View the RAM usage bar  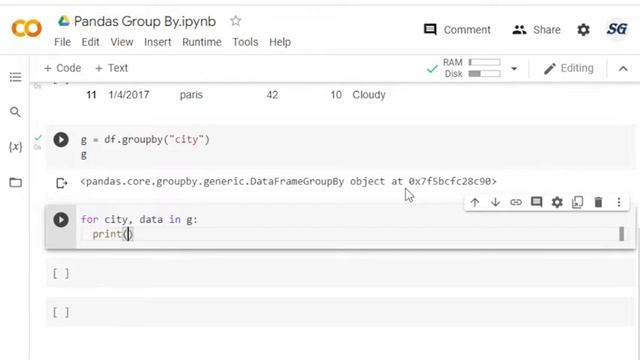pyautogui.click(x=484, y=62)
